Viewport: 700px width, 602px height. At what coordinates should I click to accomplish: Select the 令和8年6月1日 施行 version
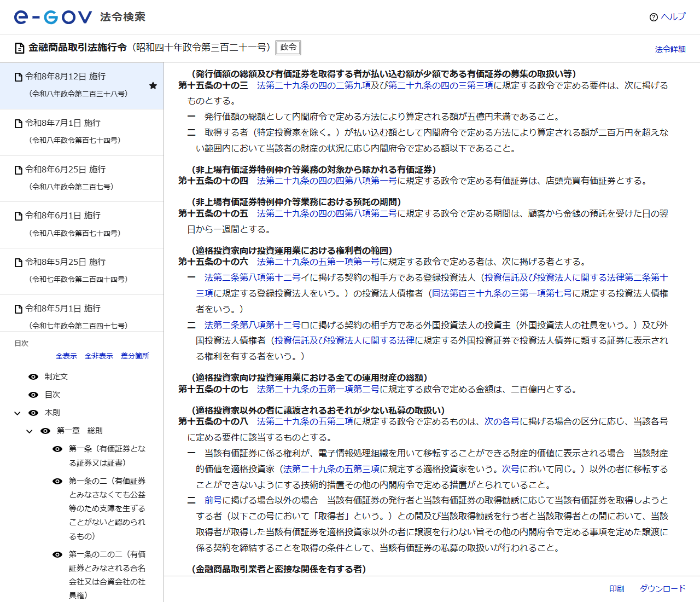pos(81,225)
